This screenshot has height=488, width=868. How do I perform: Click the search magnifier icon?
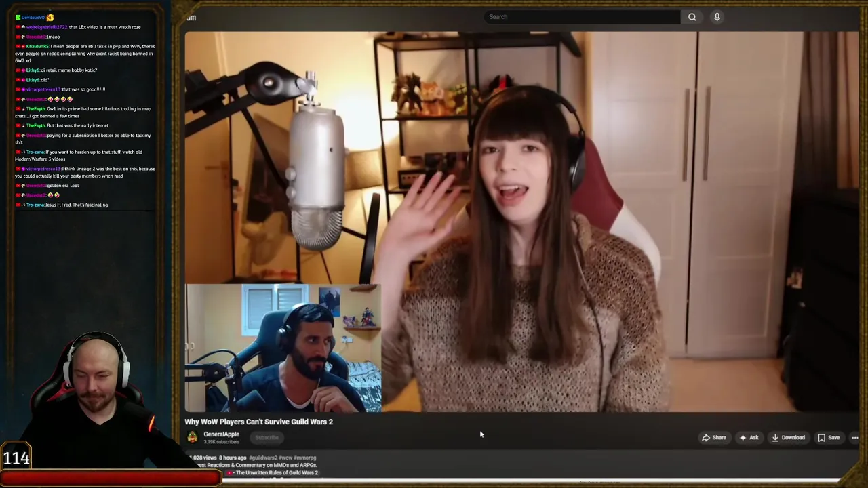[692, 17]
